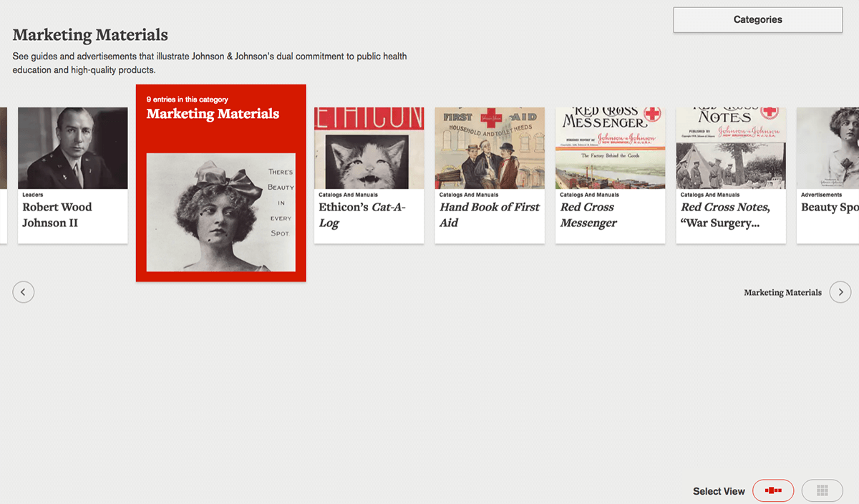859x504 pixels.
Task: Click title 'Ethicon's Cat-A-Log'
Action: click(x=362, y=215)
